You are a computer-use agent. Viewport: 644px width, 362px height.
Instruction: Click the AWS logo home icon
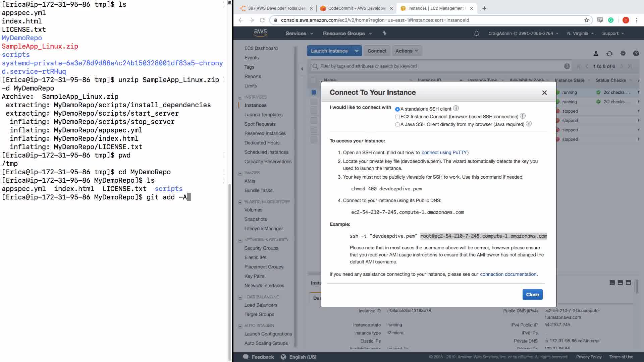(260, 33)
